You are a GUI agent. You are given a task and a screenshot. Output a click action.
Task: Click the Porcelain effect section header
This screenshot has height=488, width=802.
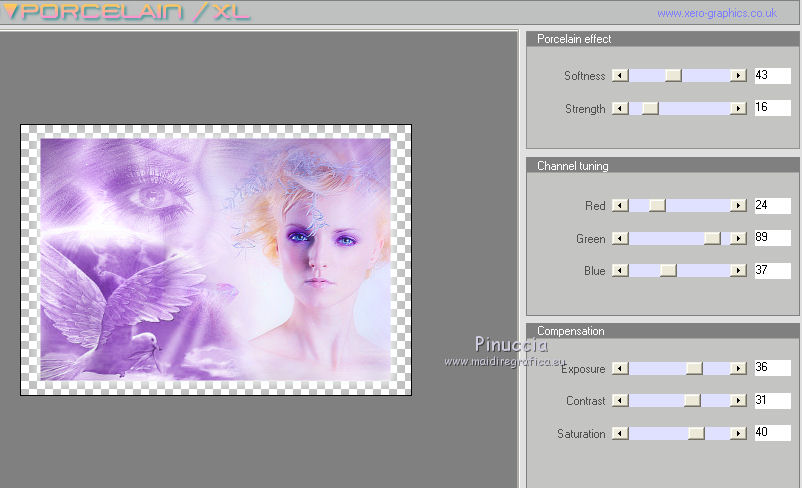pos(662,39)
